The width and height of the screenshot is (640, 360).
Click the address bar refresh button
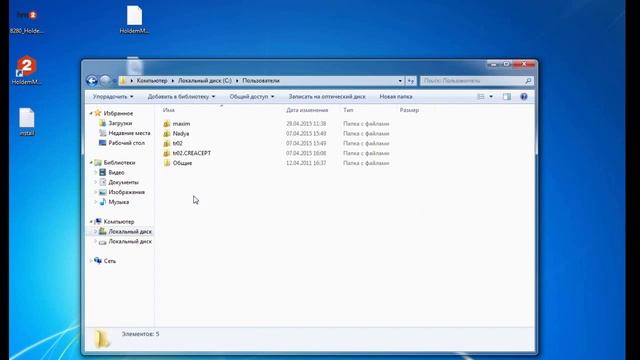[x=411, y=81]
